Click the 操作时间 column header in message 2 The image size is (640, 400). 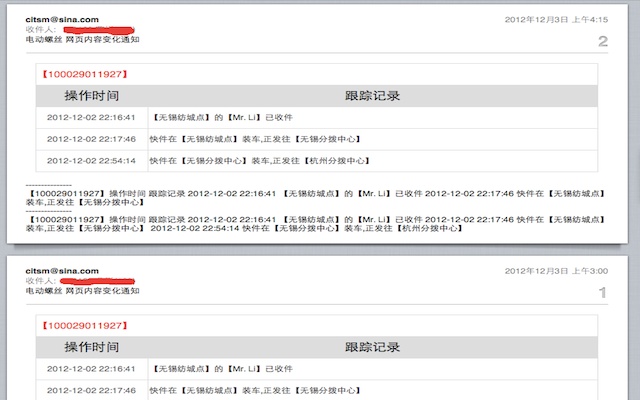(91, 96)
